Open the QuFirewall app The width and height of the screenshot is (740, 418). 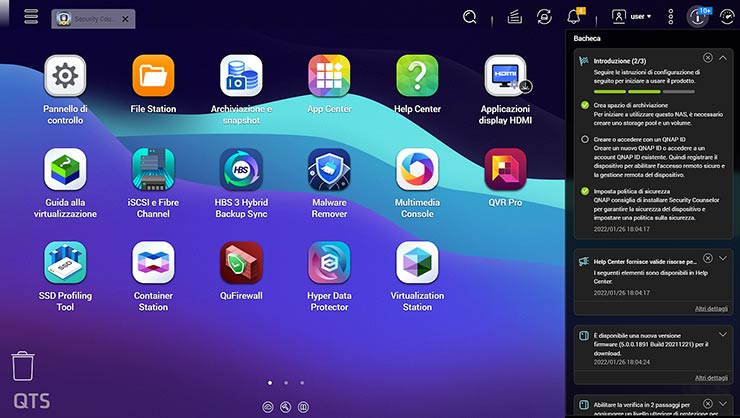pyautogui.click(x=241, y=263)
